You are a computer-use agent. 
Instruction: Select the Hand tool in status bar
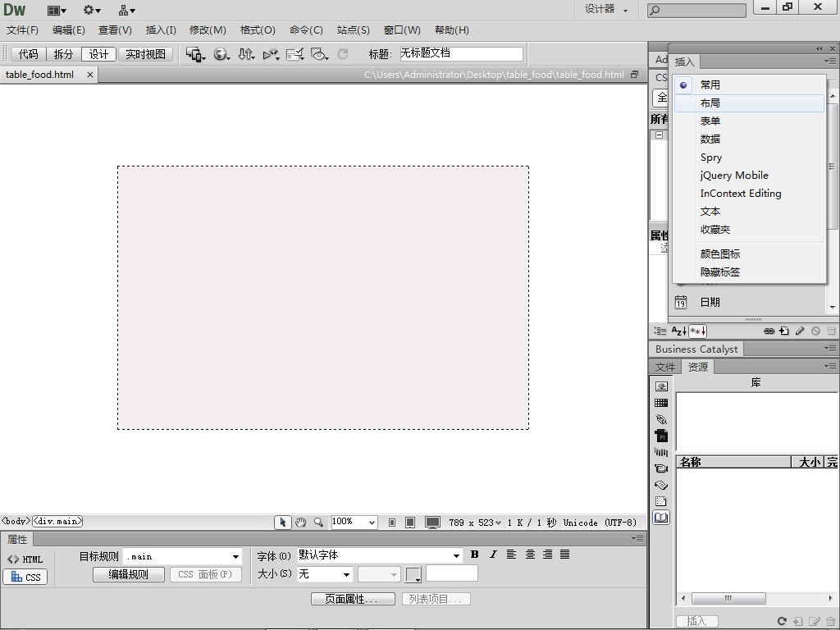coord(300,523)
